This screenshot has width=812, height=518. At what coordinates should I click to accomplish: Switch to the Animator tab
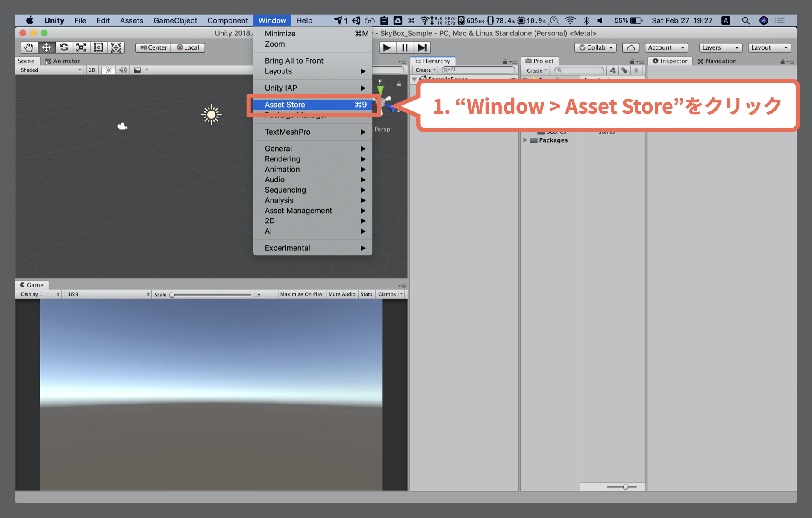[63, 61]
